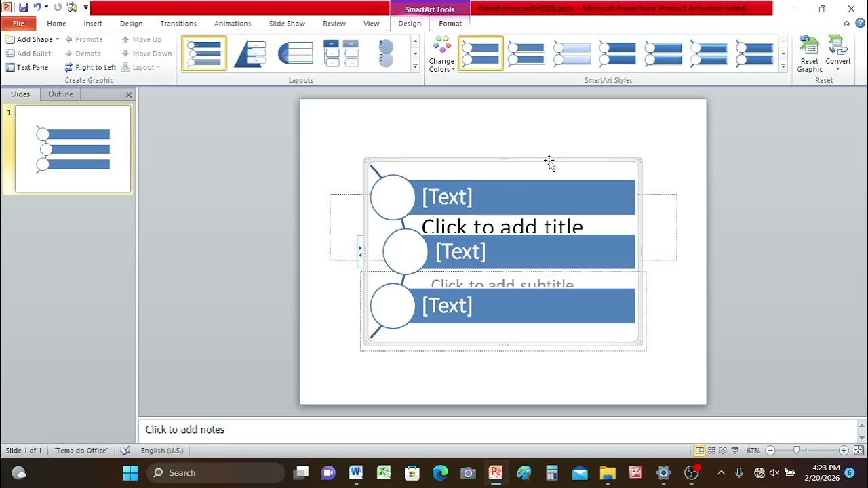Select the stacked circles SmartArt layout

tap(386, 54)
